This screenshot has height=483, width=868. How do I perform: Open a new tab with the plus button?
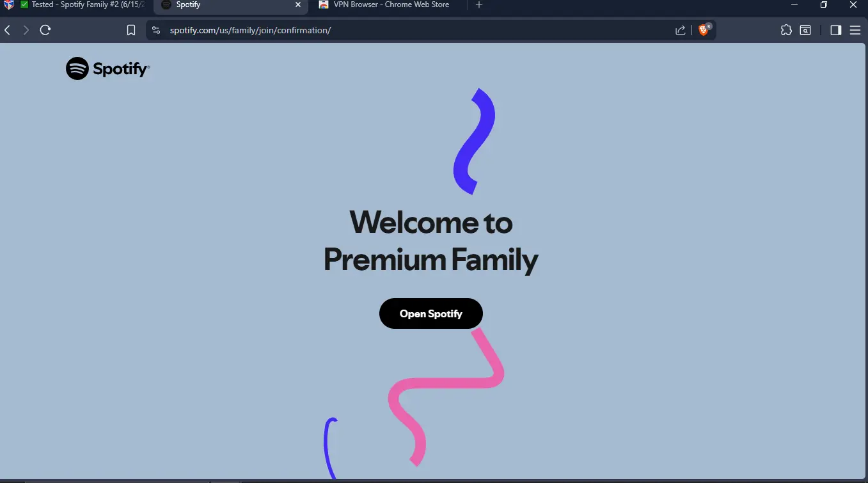pos(479,5)
